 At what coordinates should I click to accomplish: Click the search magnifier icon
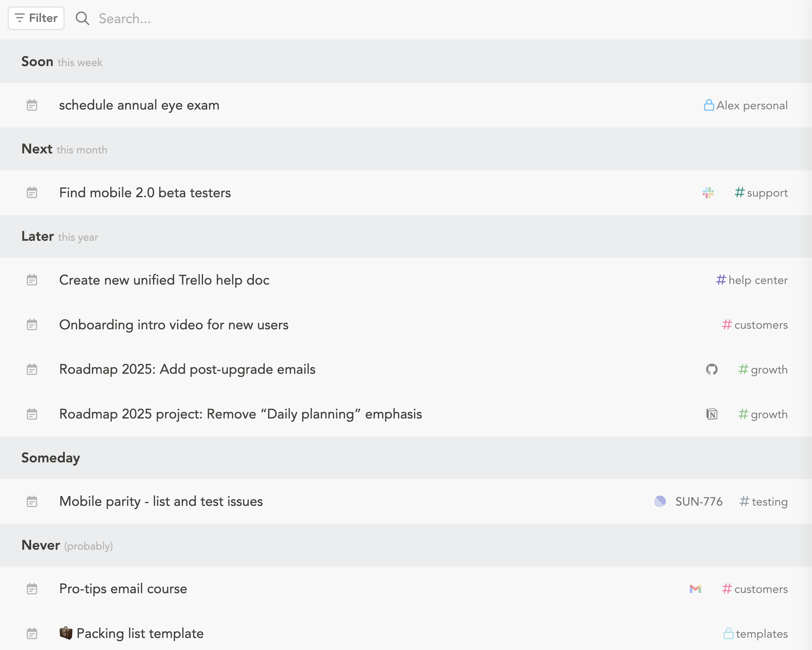(82, 18)
